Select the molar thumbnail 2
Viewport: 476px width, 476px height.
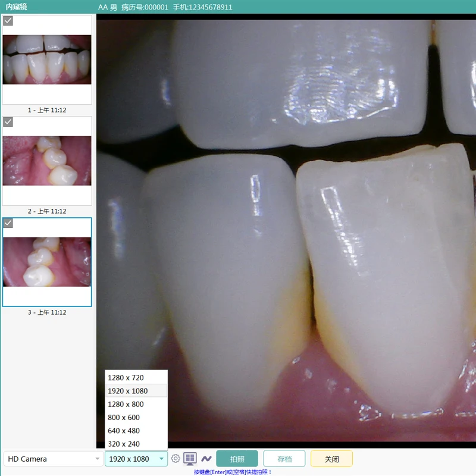click(47, 161)
